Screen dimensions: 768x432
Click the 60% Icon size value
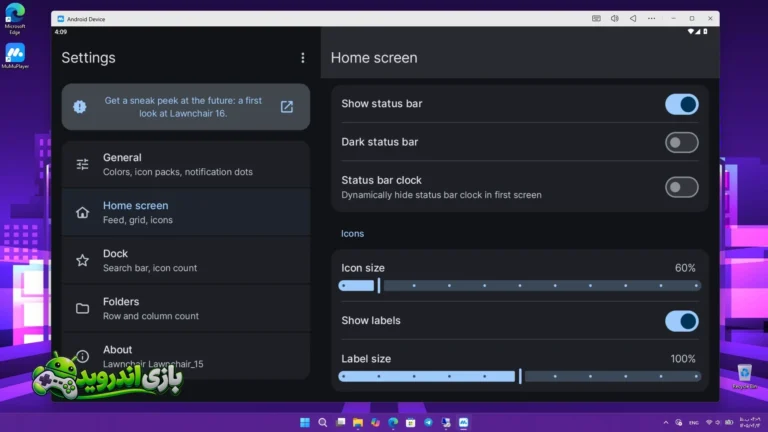click(x=685, y=268)
